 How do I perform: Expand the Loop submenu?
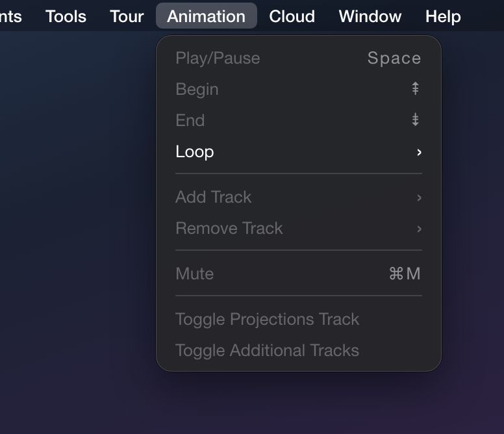click(x=299, y=151)
